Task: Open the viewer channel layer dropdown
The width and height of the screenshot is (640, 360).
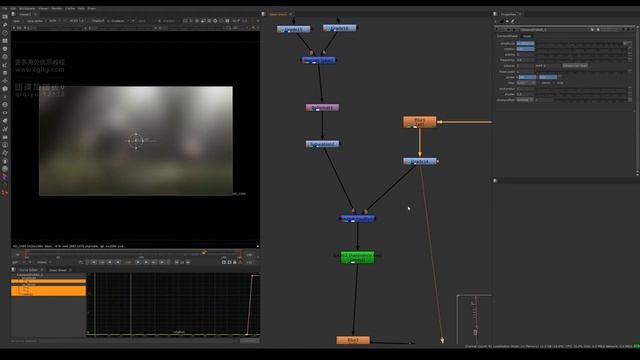Action: 17,21
